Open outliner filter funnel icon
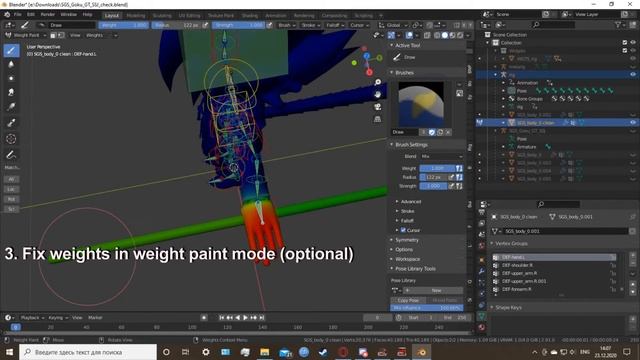Image resolution: width=640 pixels, height=360 pixels. tap(618, 25)
